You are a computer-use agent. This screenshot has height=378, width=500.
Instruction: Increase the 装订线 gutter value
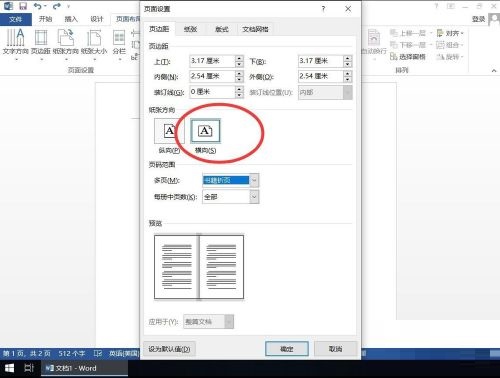pos(239,89)
